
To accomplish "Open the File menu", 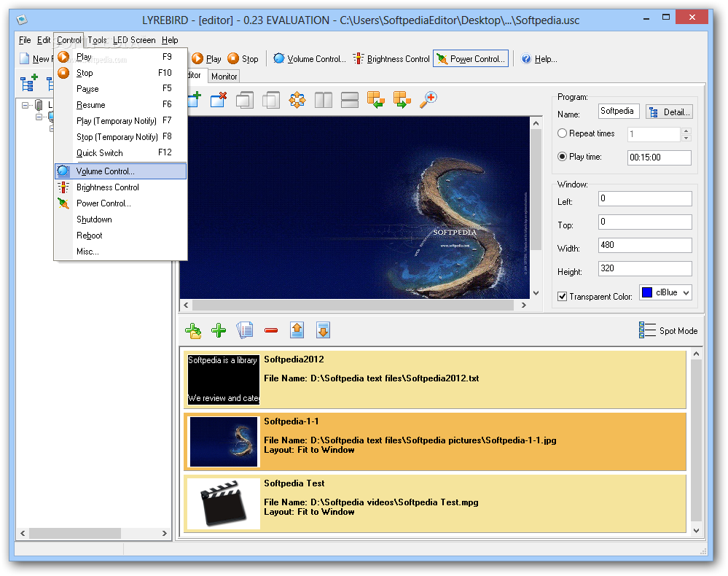I will (x=25, y=40).
